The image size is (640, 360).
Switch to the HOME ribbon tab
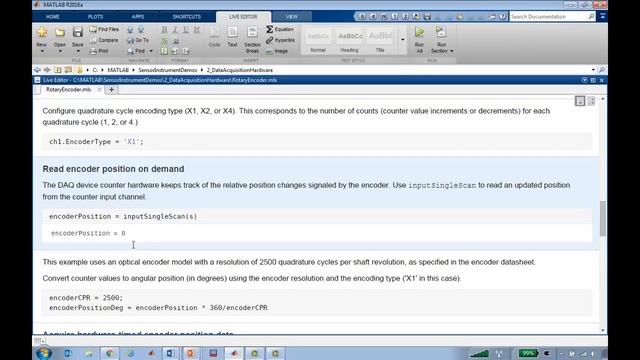(53, 17)
